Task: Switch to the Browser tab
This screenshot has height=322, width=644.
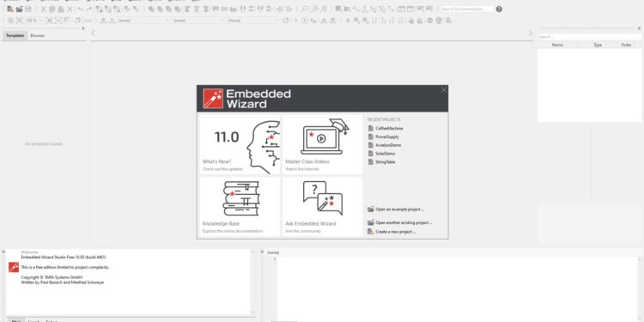Action: pyautogui.click(x=38, y=36)
